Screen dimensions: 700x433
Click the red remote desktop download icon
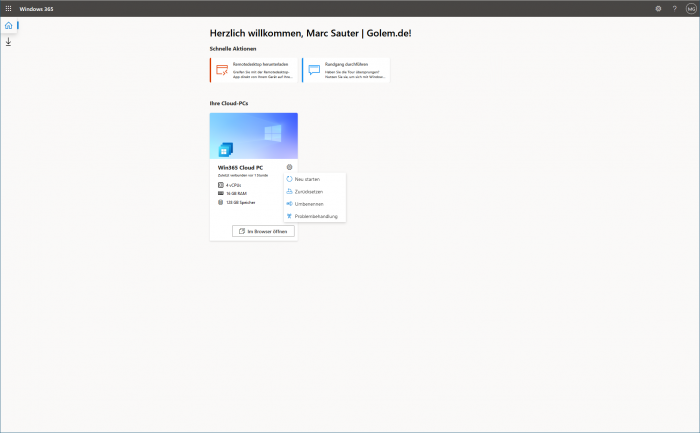222,70
